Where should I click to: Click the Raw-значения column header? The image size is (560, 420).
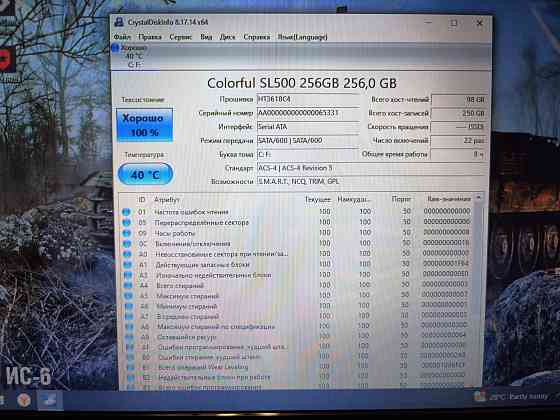[x=449, y=199]
